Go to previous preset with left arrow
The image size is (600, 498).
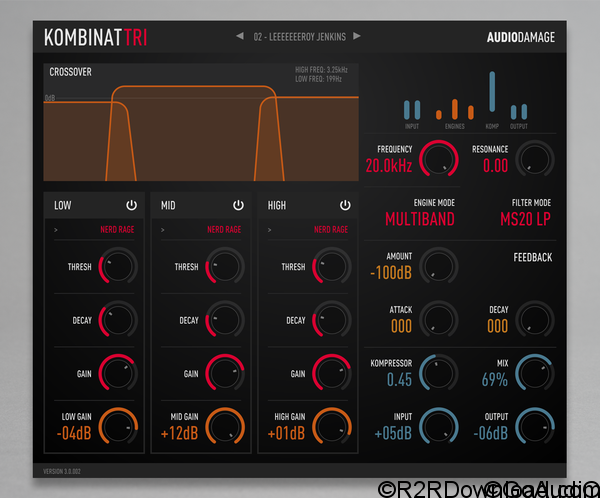pyautogui.click(x=240, y=36)
